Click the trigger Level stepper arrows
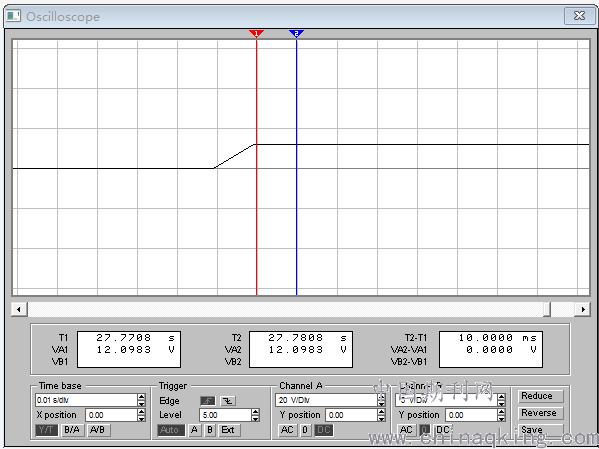 256,415
